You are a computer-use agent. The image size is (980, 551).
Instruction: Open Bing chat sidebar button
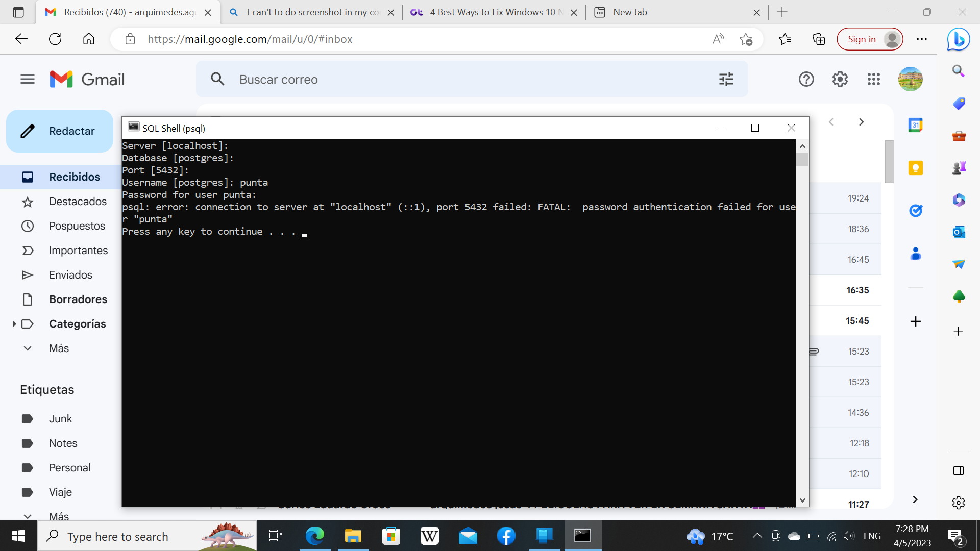tap(958, 39)
